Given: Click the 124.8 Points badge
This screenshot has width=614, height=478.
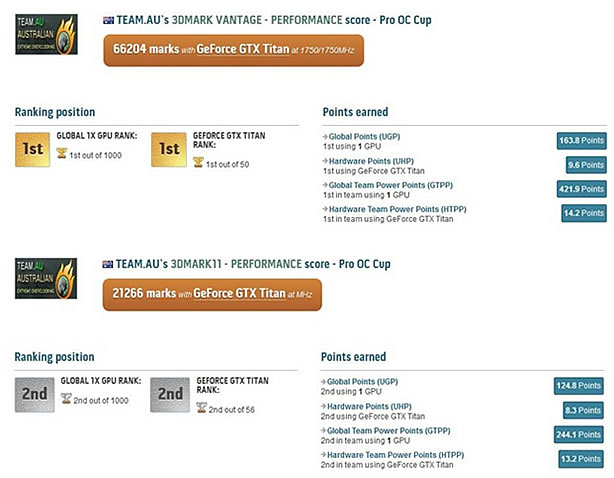Looking at the screenshot, I should (x=578, y=386).
